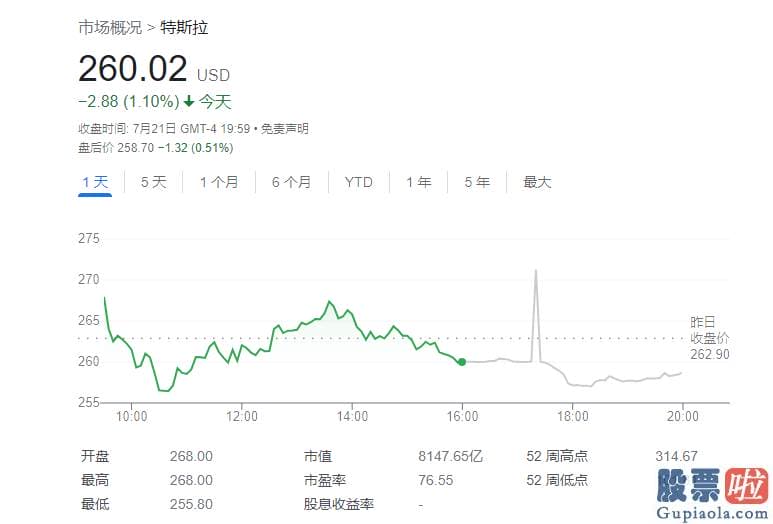Select the 1 天 range tab
The image size is (773, 524).
tap(95, 182)
